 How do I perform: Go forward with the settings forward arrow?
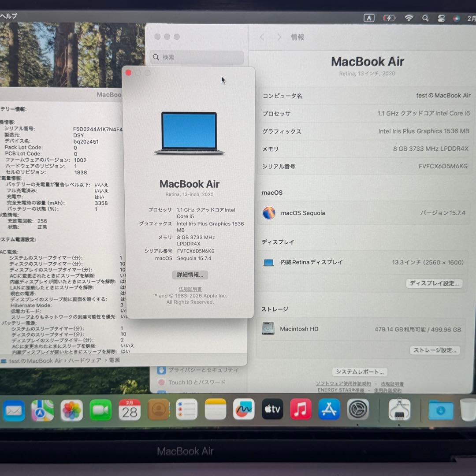coord(279,37)
